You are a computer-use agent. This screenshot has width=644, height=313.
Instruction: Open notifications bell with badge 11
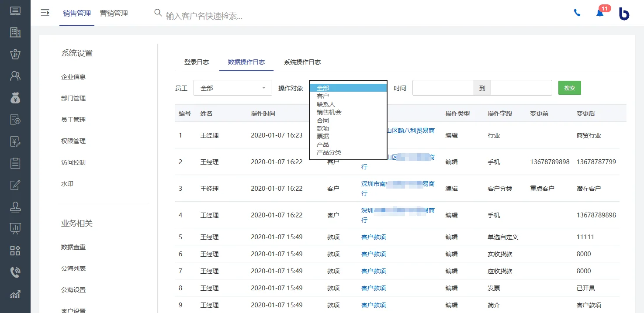click(x=600, y=13)
